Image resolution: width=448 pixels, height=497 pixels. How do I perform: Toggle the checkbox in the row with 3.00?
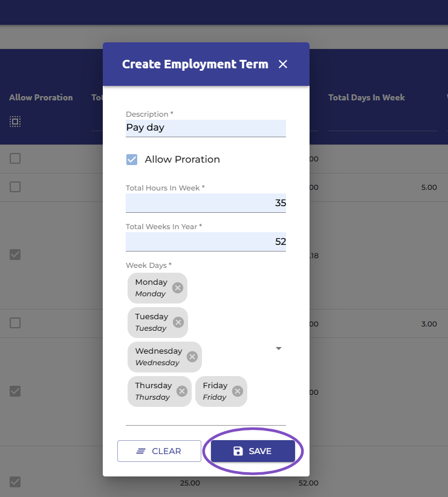(x=15, y=323)
